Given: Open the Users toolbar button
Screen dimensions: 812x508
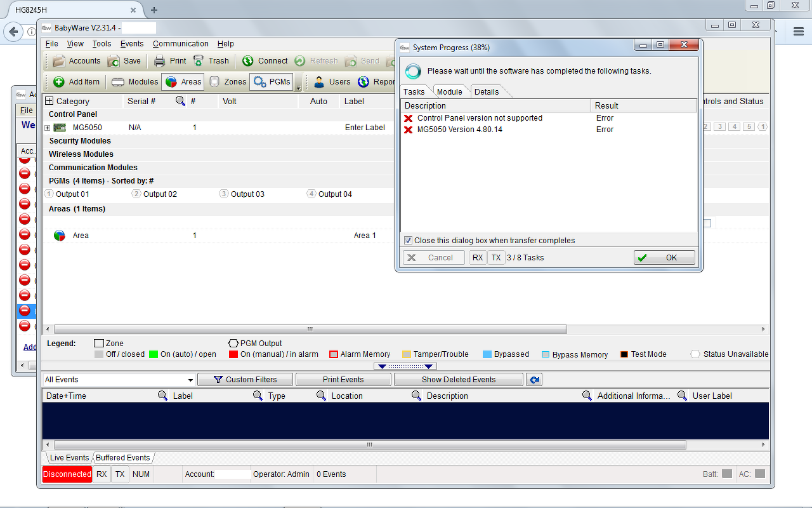Looking at the screenshot, I should click(332, 82).
